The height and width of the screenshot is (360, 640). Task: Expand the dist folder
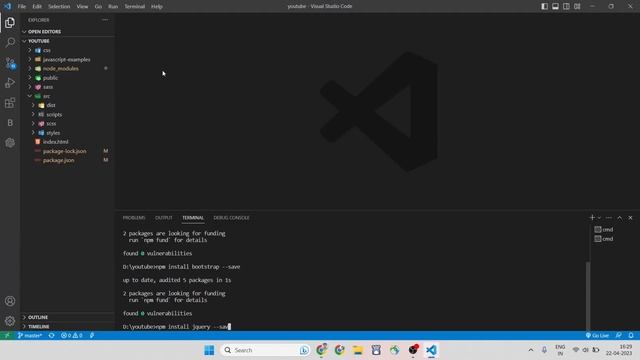pyautogui.click(x=67, y=105)
